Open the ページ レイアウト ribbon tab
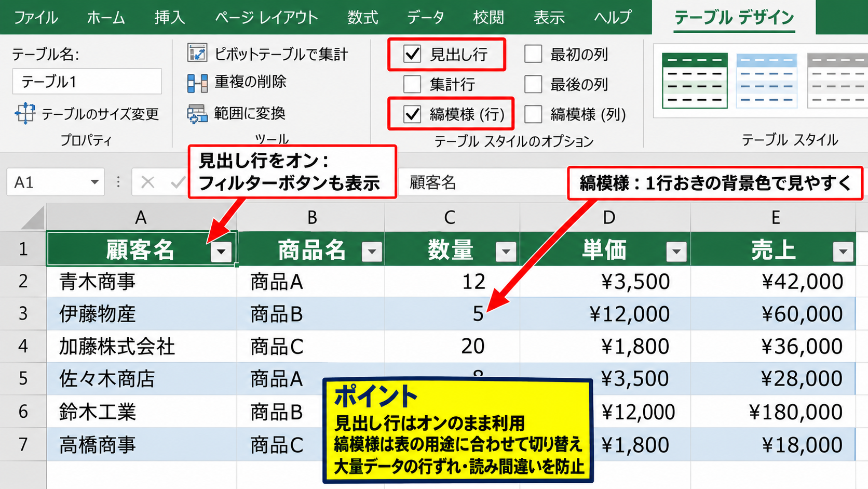868x489 pixels. (x=266, y=18)
